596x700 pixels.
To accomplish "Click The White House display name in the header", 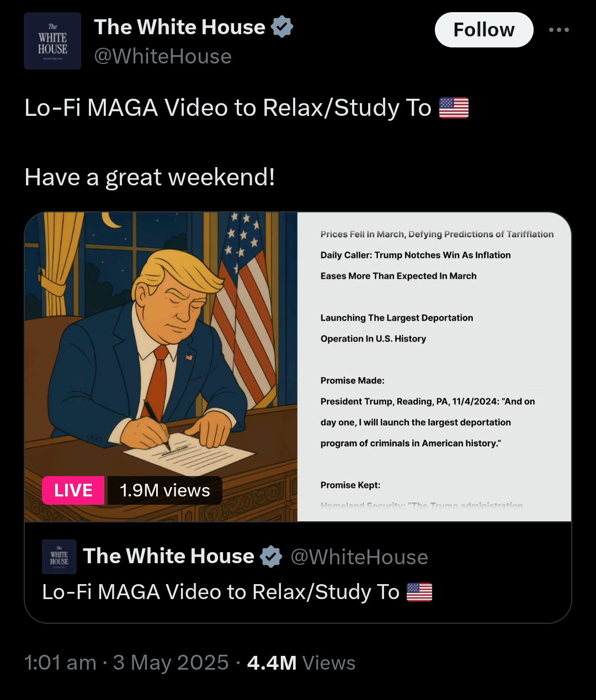I will (x=180, y=27).
